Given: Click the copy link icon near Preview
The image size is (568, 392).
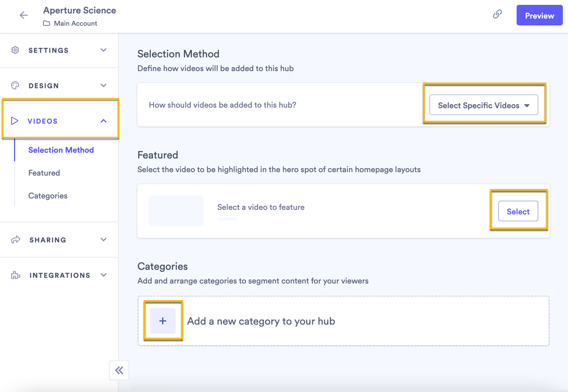Looking at the screenshot, I should [497, 14].
